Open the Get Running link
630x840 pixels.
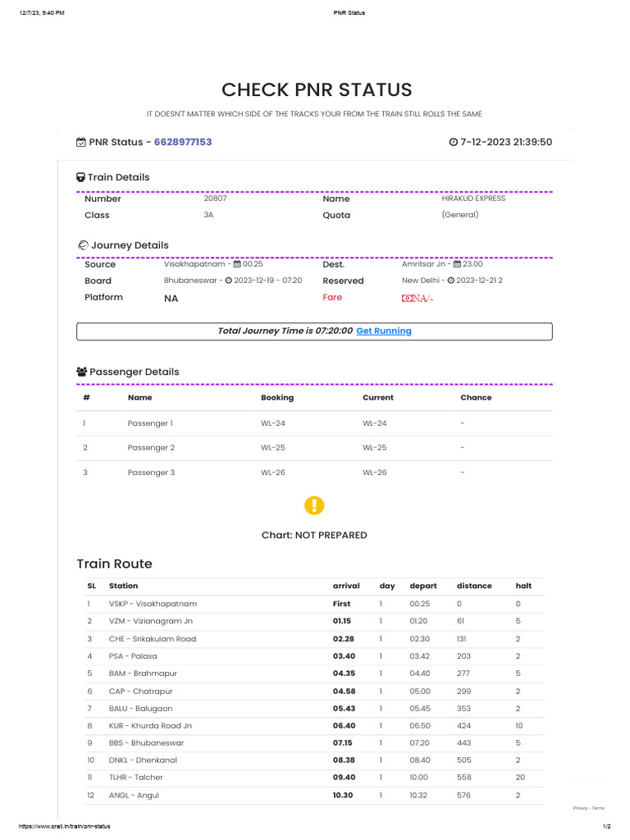coord(384,331)
